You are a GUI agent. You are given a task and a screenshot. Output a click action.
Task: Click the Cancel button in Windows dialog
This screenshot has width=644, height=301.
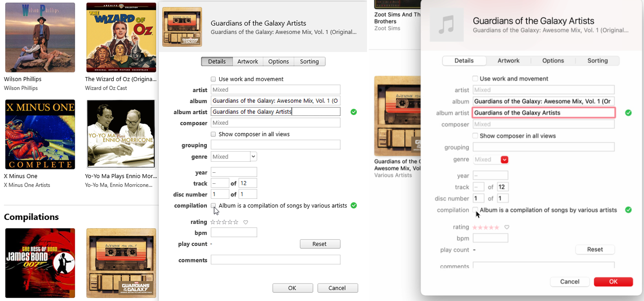337,288
